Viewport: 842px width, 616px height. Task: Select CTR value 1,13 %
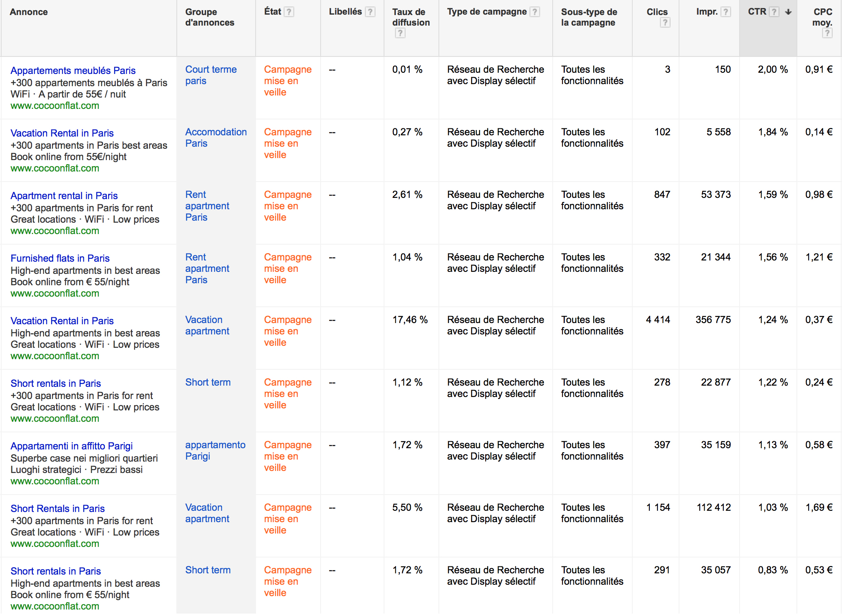coord(773,445)
